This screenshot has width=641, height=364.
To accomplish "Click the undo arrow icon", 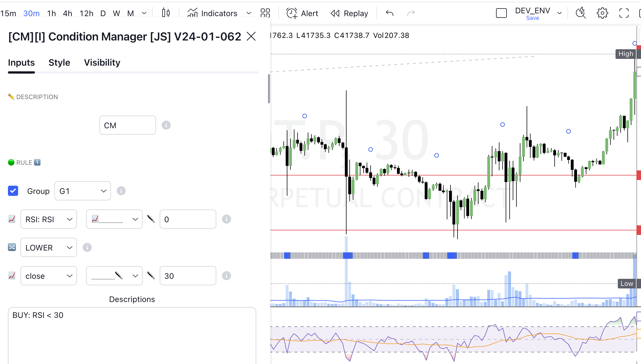I will click(390, 13).
